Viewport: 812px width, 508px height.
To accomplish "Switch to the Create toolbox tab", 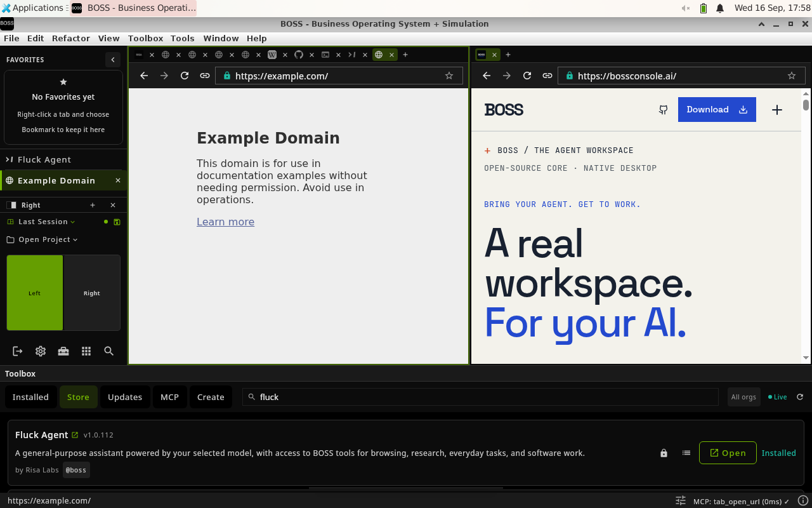I will click(211, 397).
